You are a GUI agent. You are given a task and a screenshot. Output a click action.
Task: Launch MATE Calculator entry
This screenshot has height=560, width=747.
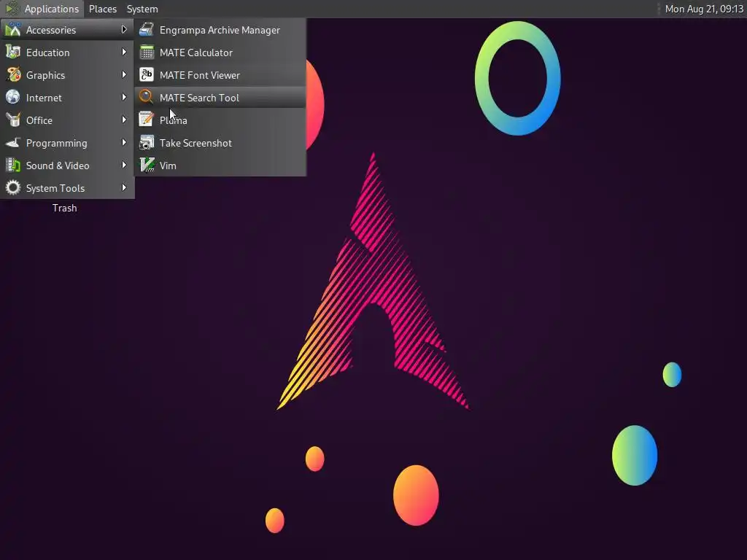pos(220,52)
